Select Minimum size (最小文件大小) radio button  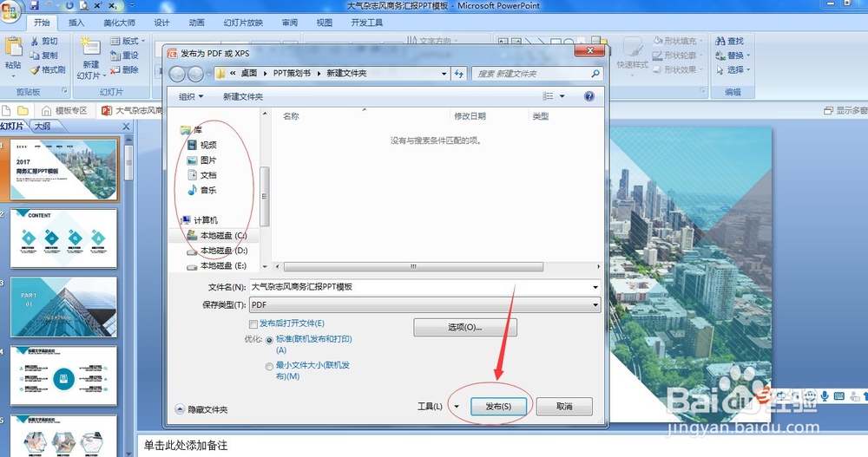270,366
